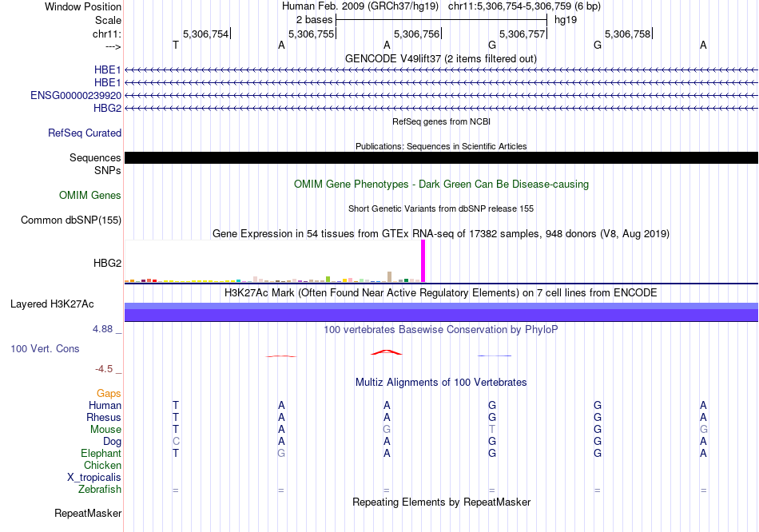The height and width of the screenshot is (532, 759).
Task: Click the -4.5 PhyloP lower scale value
Action: point(104,369)
